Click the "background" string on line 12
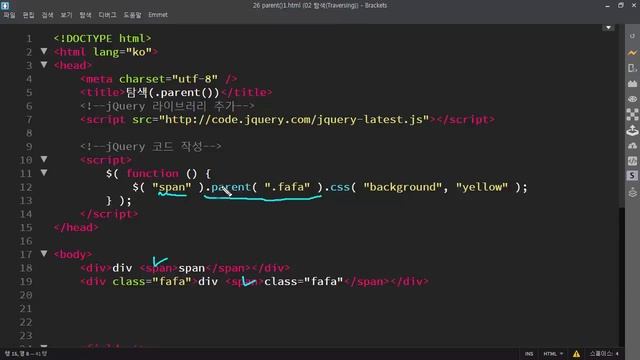The height and width of the screenshot is (360, 640). 403,187
